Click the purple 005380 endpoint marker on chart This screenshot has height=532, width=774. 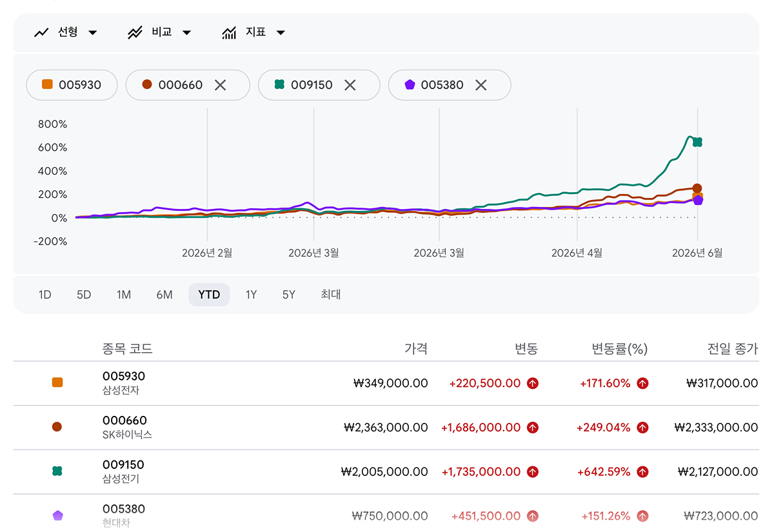tap(698, 201)
